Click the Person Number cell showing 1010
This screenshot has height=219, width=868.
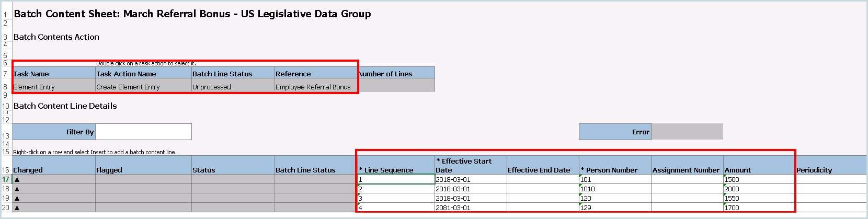614,189
